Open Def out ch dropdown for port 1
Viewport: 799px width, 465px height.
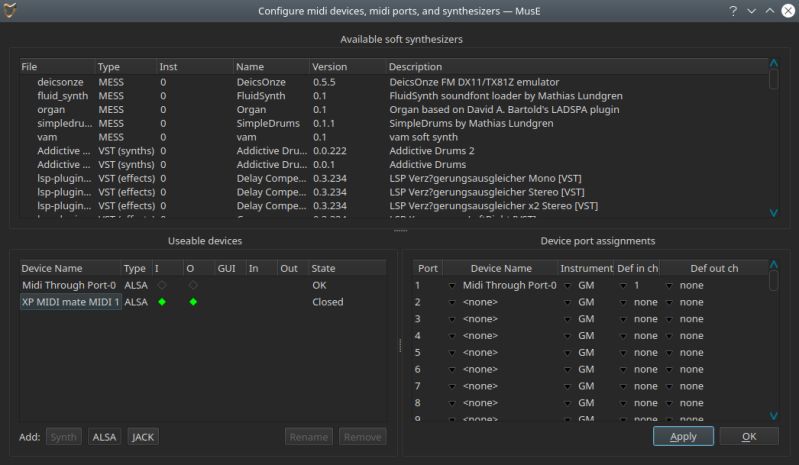(x=669, y=286)
